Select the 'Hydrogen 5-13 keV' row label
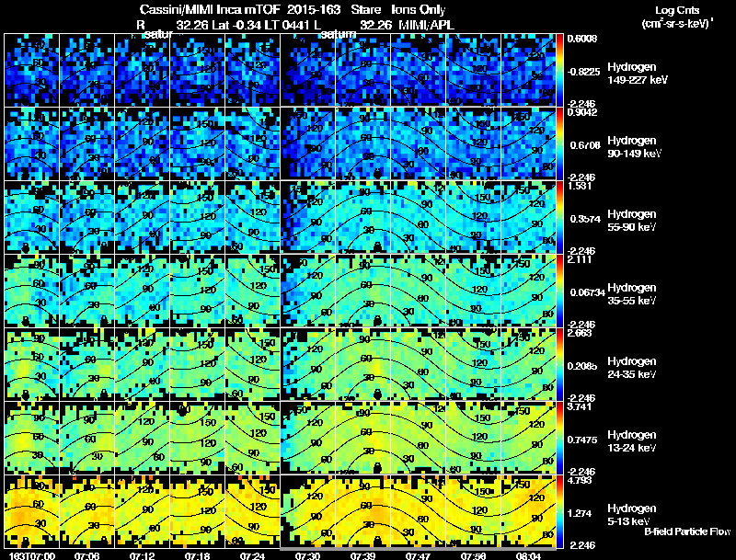736x560 pixels. [x=632, y=515]
